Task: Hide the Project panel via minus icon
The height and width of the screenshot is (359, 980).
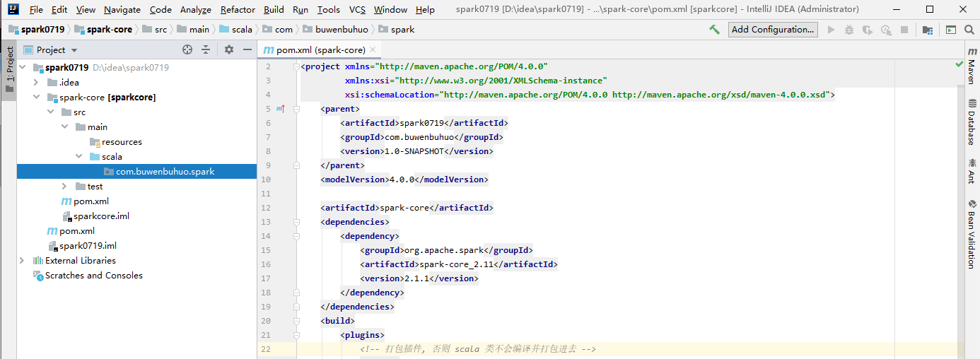Action: click(x=247, y=49)
